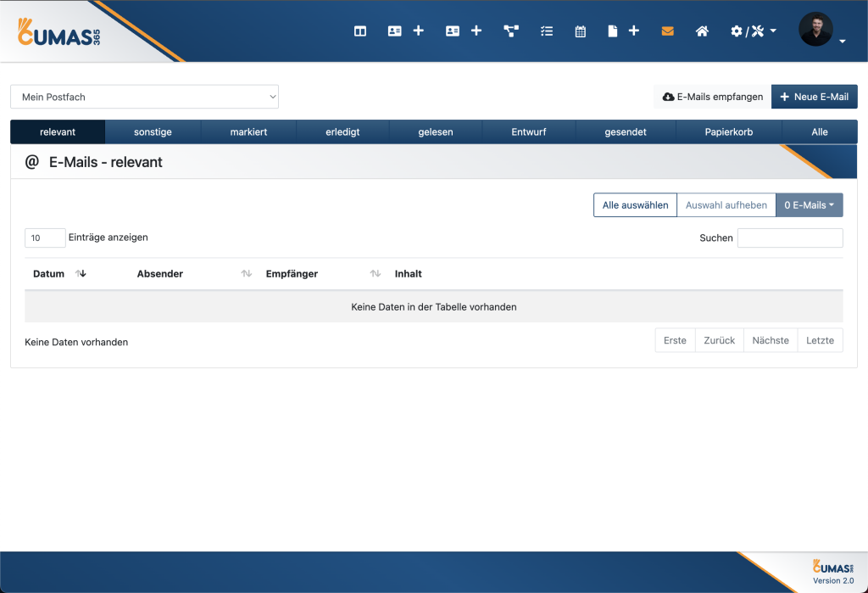Open the task checklist icon

[547, 31]
